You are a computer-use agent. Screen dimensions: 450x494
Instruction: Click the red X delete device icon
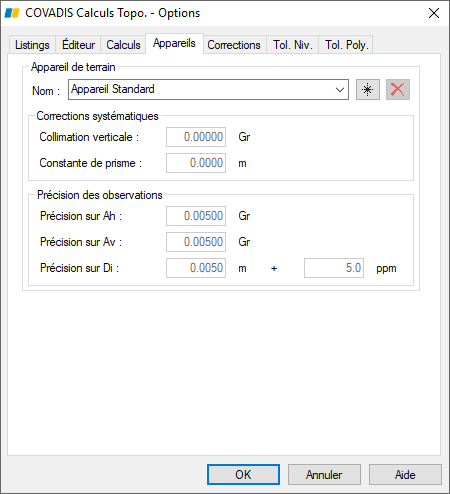click(x=398, y=89)
